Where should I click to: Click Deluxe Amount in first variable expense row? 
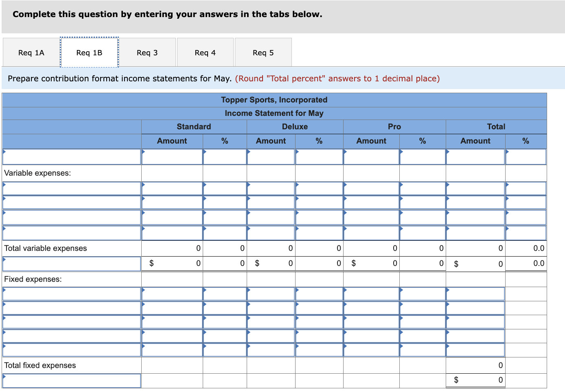pyautogui.click(x=271, y=188)
